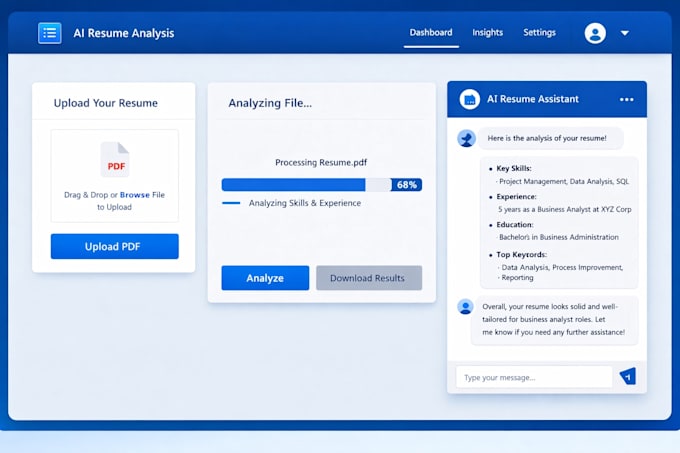Focus the Type your message field

[x=534, y=377]
